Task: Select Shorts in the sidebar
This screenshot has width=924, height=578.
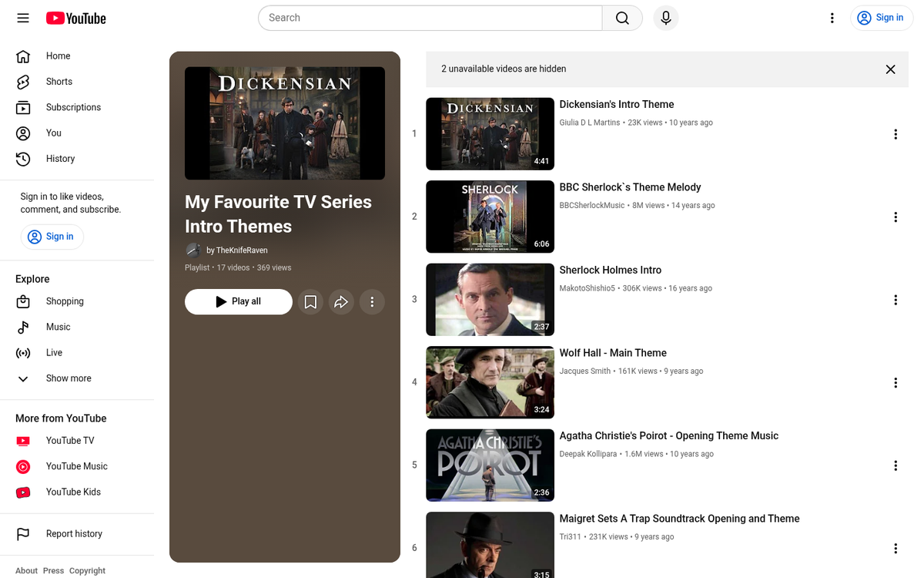Action: [58, 82]
